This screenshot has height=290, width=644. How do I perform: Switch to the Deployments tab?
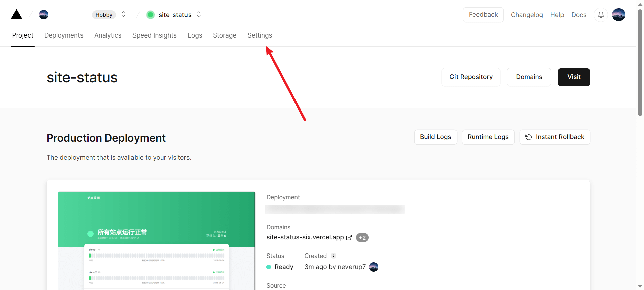(x=64, y=35)
